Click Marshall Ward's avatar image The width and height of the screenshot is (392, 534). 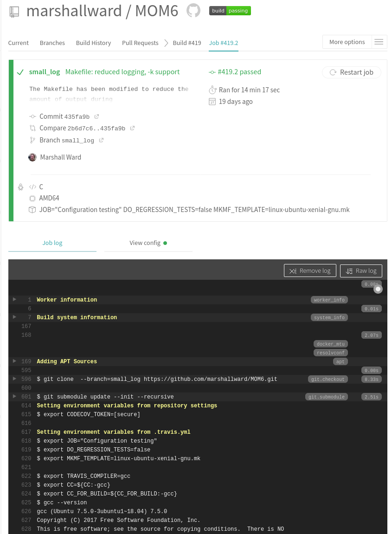tap(32, 157)
